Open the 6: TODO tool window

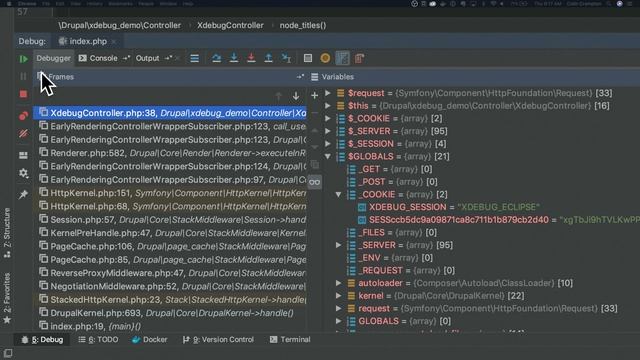click(x=98, y=340)
